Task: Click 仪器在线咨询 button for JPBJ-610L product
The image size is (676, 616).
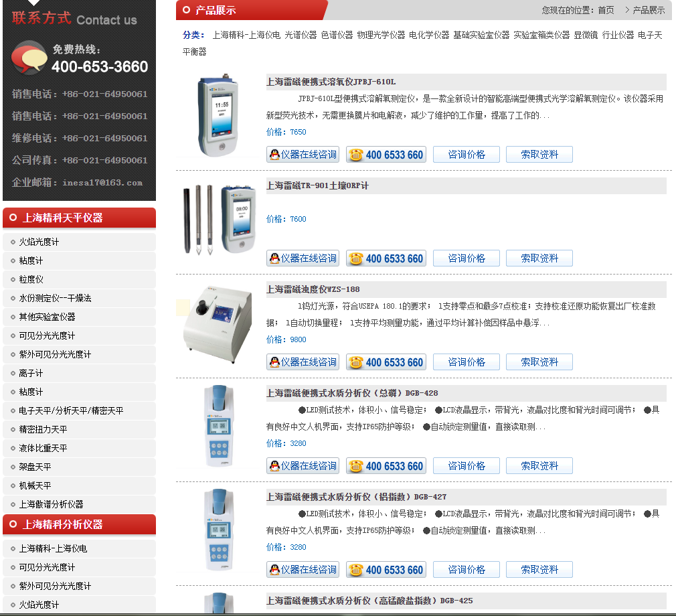Action: tap(303, 155)
